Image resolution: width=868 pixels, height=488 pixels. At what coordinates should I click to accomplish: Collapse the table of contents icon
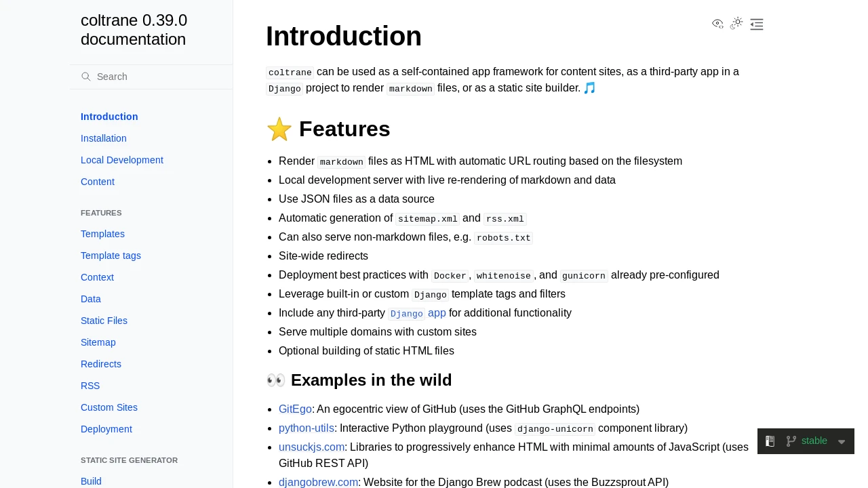point(757,24)
